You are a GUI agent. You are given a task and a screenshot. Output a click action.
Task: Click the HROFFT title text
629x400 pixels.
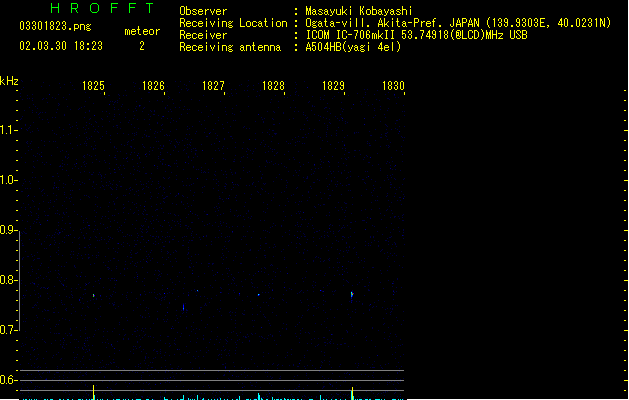(x=102, y=8)
